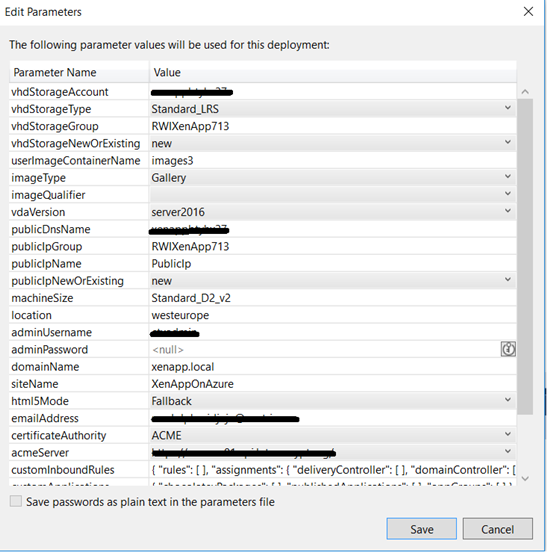Open the acmeServer dropdown arrow
550x555 pixels.
tap(508, 451)
